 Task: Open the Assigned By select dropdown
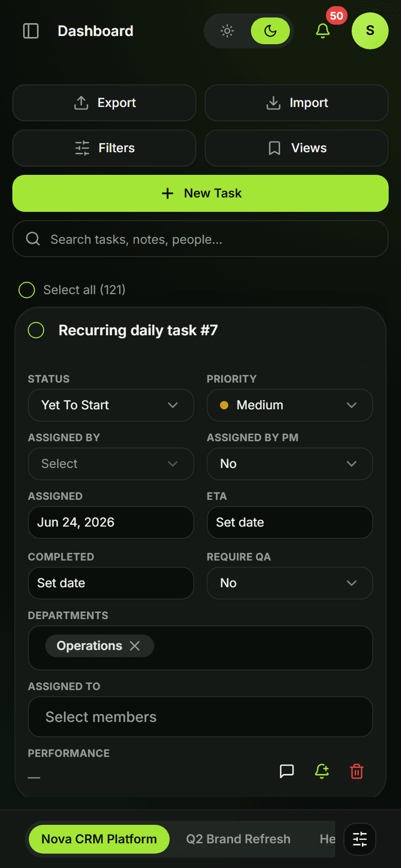click(111, 464)
